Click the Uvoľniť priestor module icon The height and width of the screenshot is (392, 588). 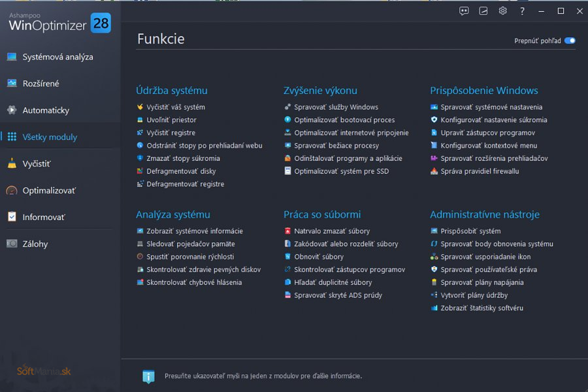point(140,120)
